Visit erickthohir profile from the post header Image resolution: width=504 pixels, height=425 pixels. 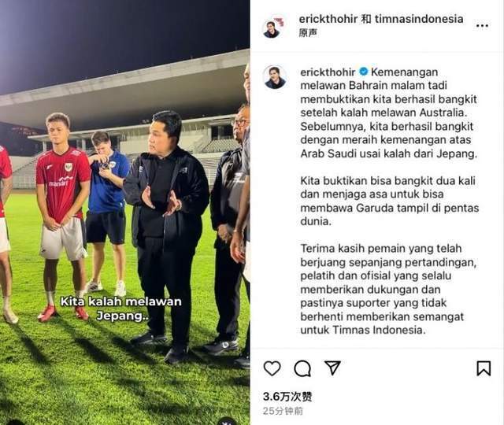pyautogui.click(x=328, y=19)
